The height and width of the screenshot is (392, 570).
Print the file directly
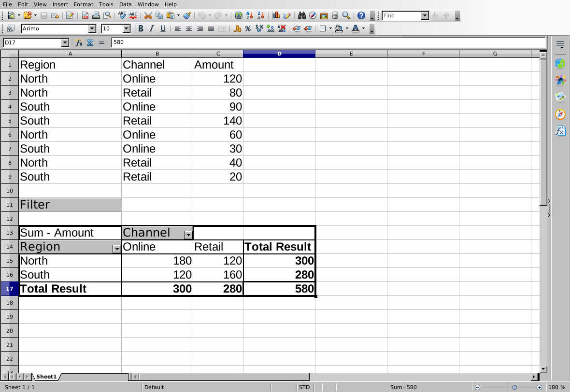pos(96,15)
